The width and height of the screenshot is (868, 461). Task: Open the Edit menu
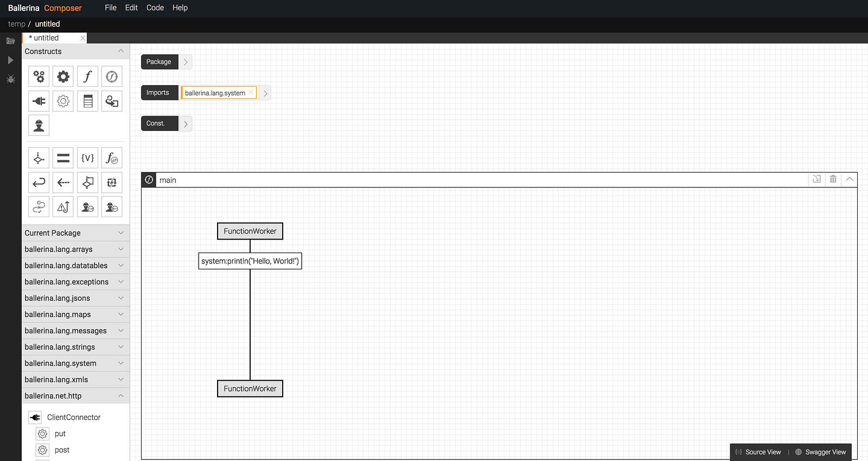(131, 8)
